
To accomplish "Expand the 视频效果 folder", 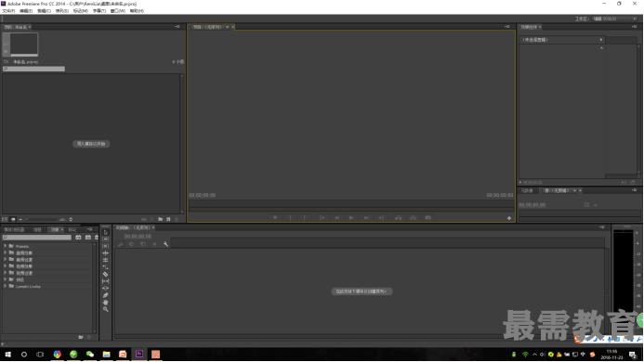I will click(x=5, y=266).
